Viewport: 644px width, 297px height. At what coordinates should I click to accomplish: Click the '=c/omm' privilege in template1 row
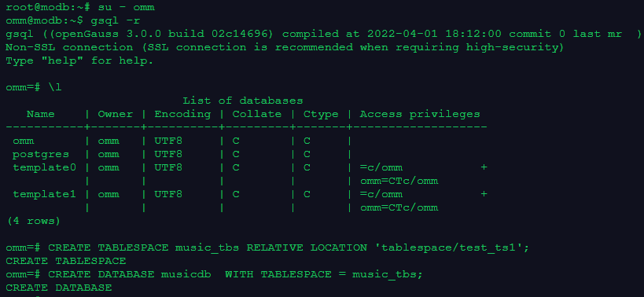coord(381,194)
